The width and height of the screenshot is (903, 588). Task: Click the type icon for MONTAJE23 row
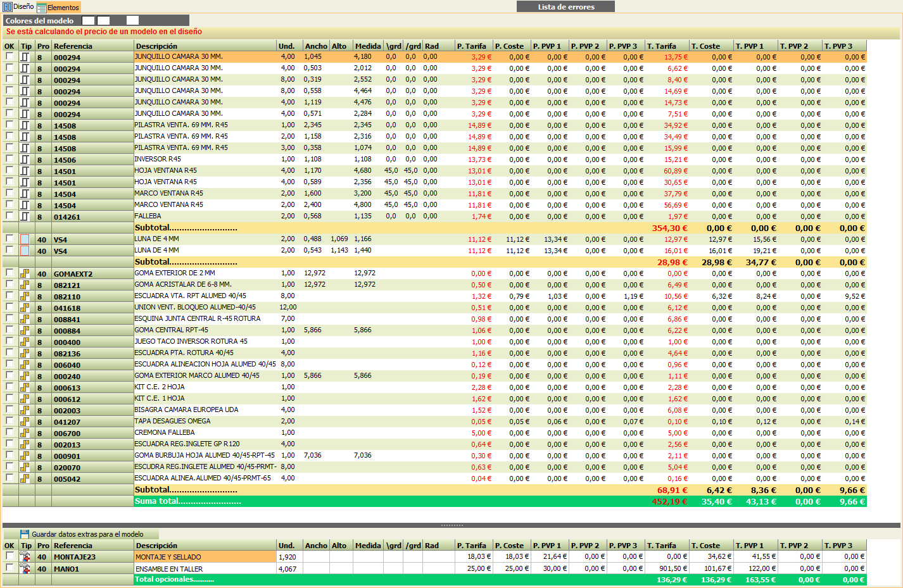(x=26, y=557)
